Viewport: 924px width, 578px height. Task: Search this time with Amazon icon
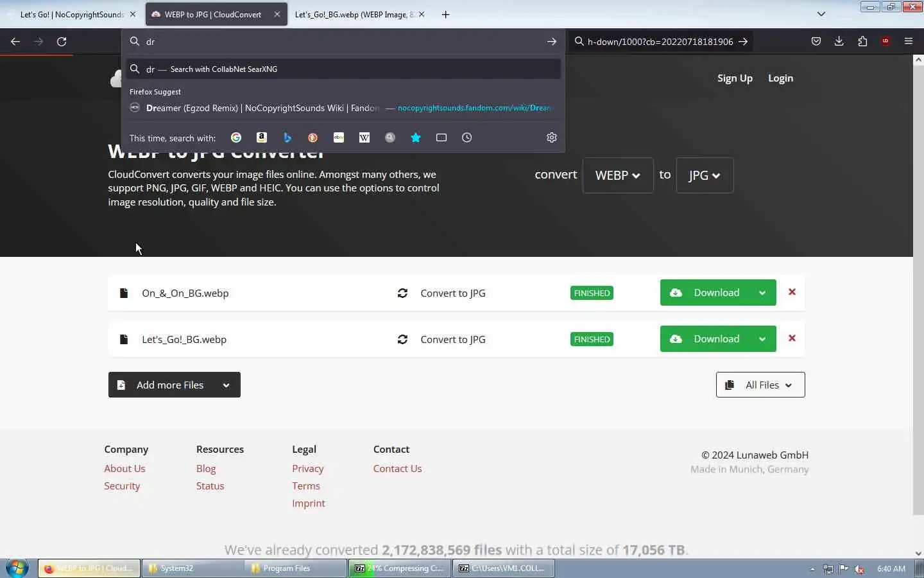tap(262, 137)
